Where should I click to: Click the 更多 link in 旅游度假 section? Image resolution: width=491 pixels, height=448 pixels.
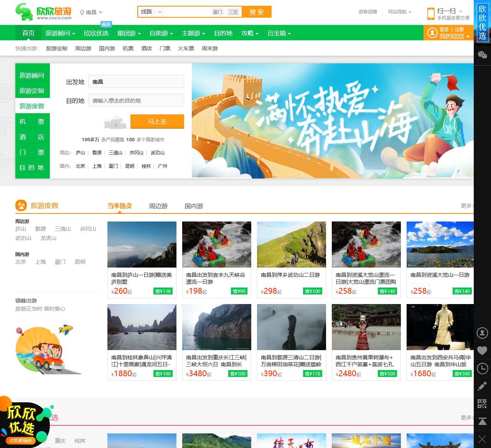pos(467,206)
